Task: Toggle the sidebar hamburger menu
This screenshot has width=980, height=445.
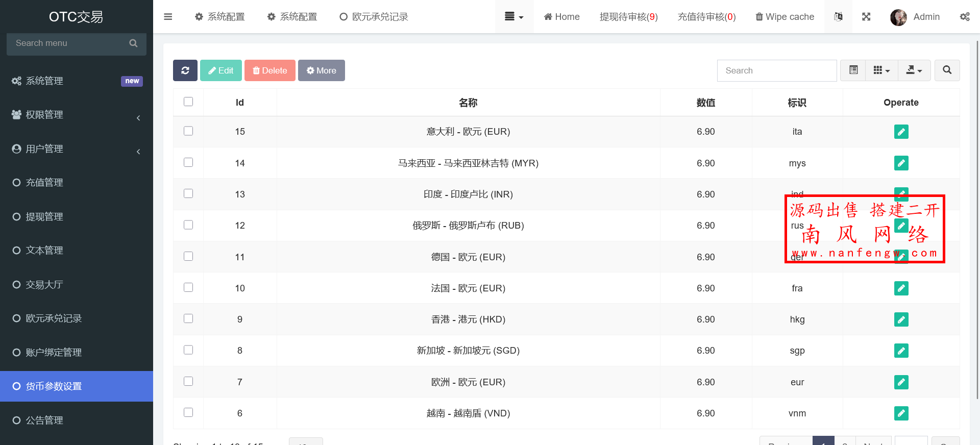Action: pos(168,17)
